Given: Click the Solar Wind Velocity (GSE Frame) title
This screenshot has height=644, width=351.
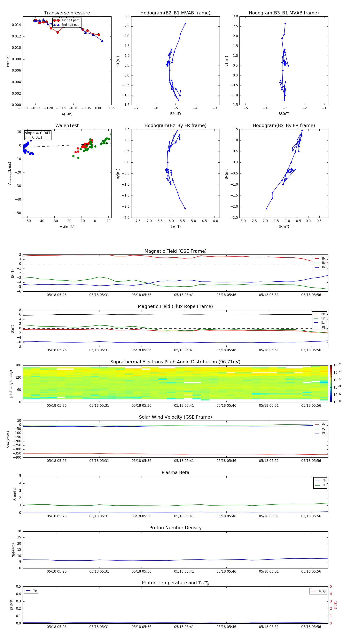Looking at the screenshot, I should pyautogui.click(x=175, y=417).
